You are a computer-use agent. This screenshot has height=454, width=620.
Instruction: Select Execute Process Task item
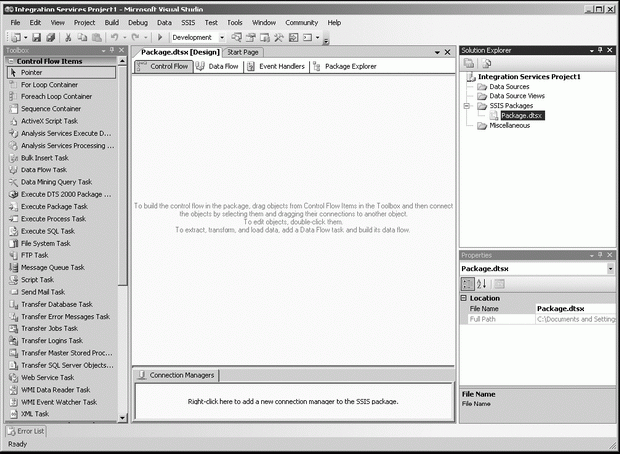point(61,219)
